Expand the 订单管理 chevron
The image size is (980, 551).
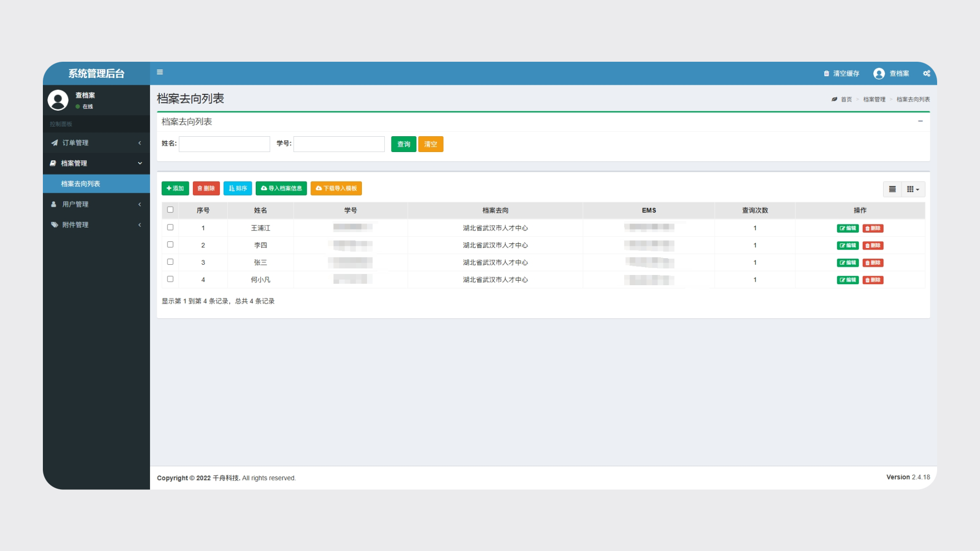[139, 143]
